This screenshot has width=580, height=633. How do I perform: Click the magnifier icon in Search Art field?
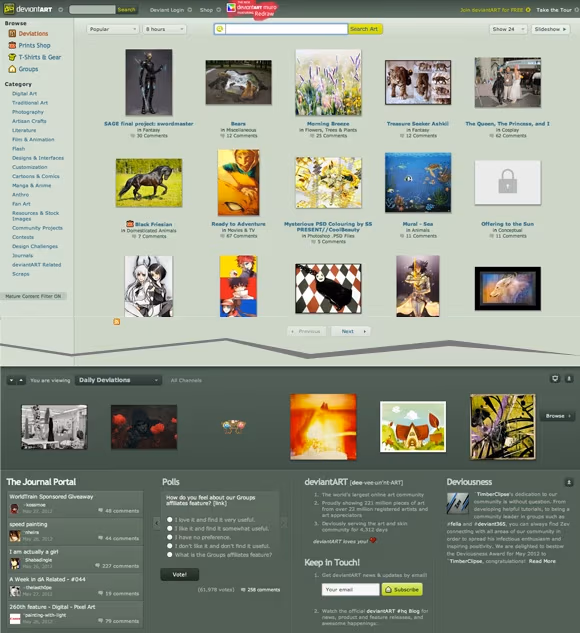coord(220,29)
